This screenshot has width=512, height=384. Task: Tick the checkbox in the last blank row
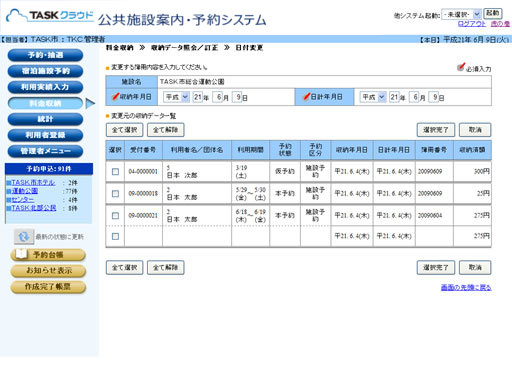pyautogui.click(x=115, y=236)
